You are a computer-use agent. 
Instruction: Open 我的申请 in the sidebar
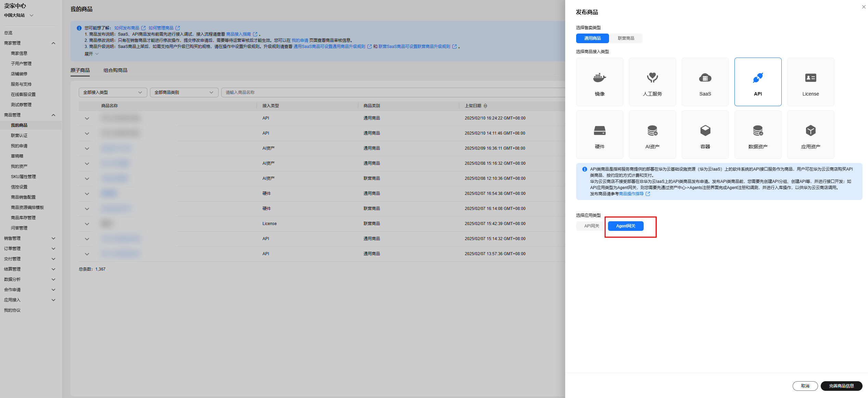[19, 146]
